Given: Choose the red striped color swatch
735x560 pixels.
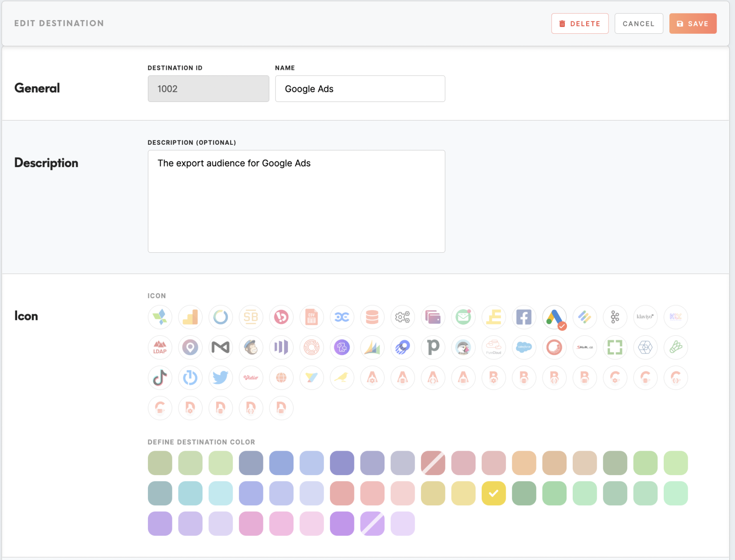Looking at the screenshot, I should [433, 463].
